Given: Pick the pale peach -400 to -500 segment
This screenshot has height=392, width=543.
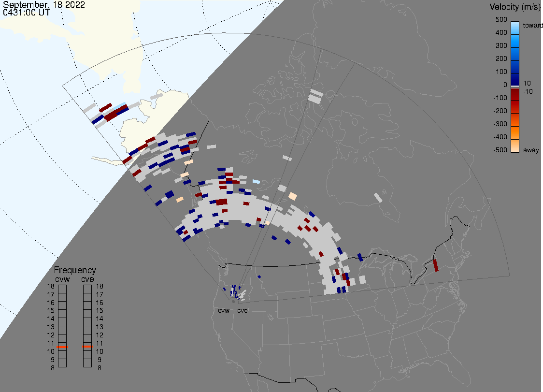Looking at the screenshot, I should (515, 146).
